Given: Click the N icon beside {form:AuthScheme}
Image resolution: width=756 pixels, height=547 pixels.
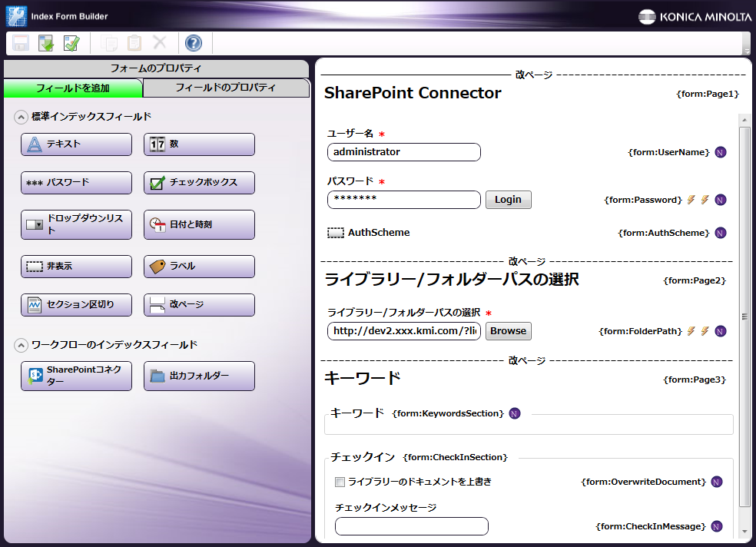Looking at the screenshot, I should click(721, 234).
